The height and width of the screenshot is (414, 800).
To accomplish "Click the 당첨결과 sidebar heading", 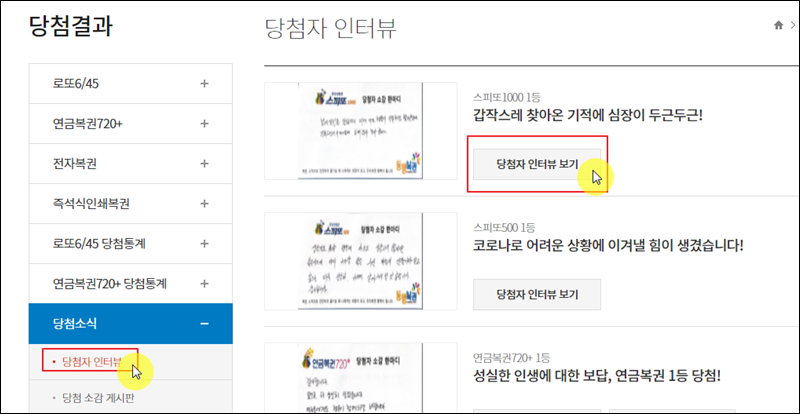I will pyautogui.click(x=71, y=26).
